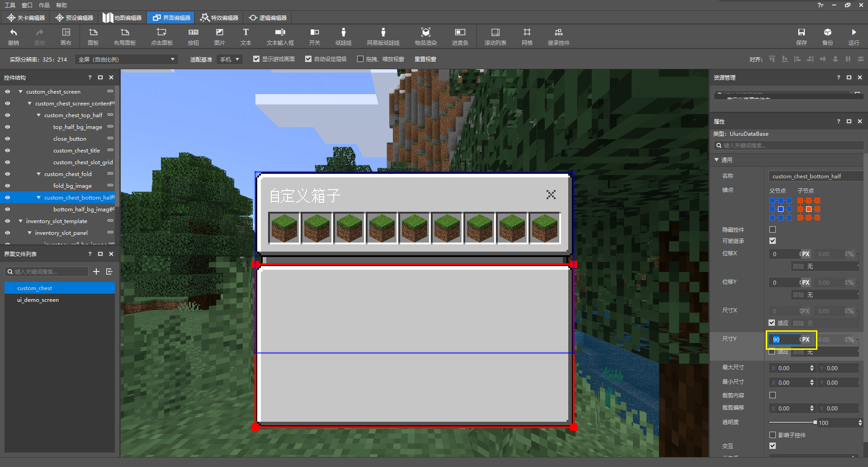Switch to the 特效编辑器 tab
This screenshot has width=868, height=467.
[220, 18]
